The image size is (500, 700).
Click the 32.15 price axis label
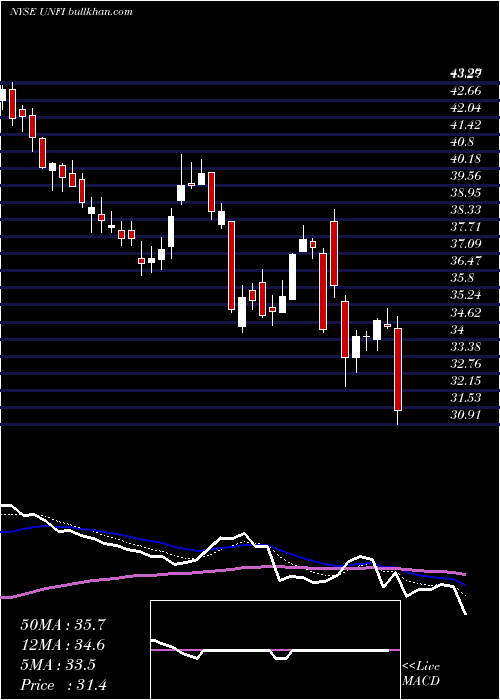465,381
